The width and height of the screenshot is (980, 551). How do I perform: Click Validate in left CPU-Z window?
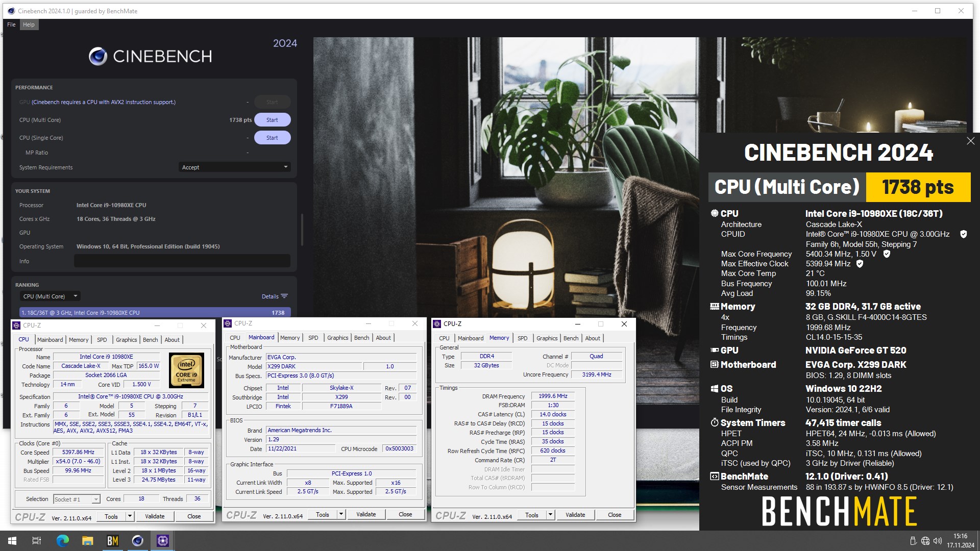point(155,516)
